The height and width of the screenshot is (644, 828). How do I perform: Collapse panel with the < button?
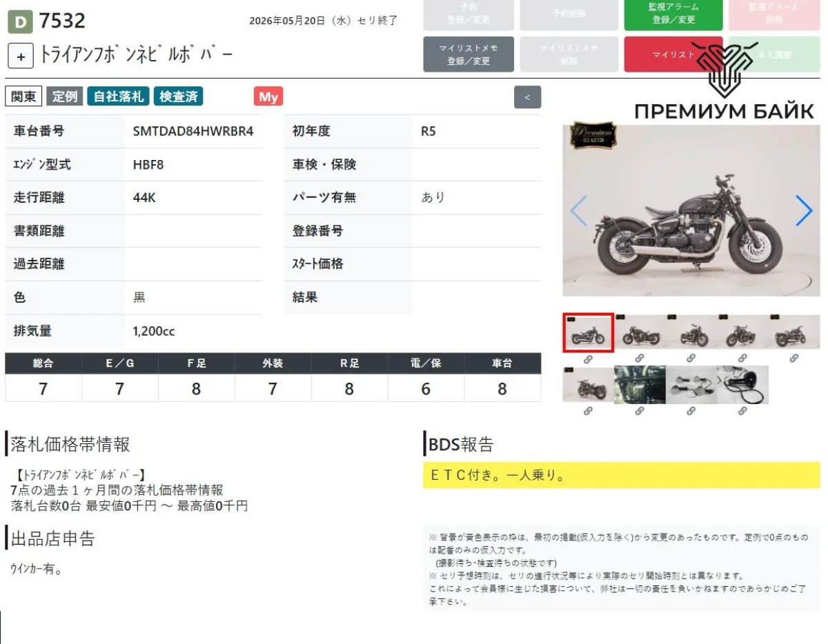(527, 97)
